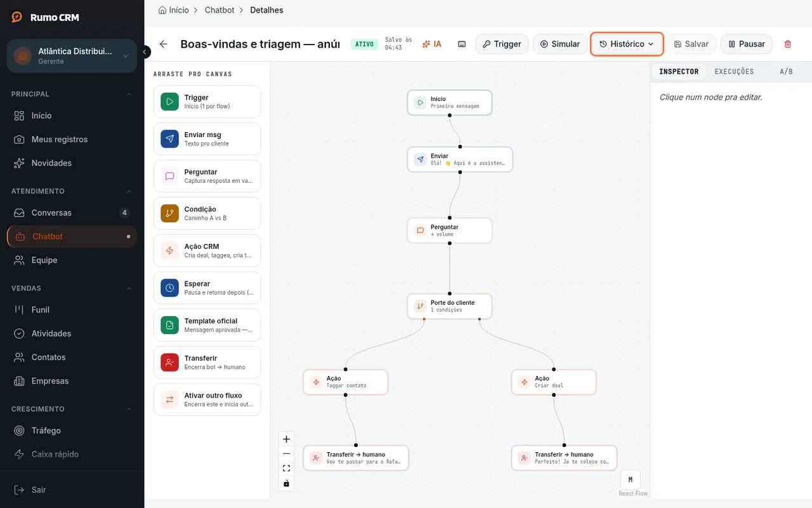Select the Ação Criar deal node

click(554, 382)
